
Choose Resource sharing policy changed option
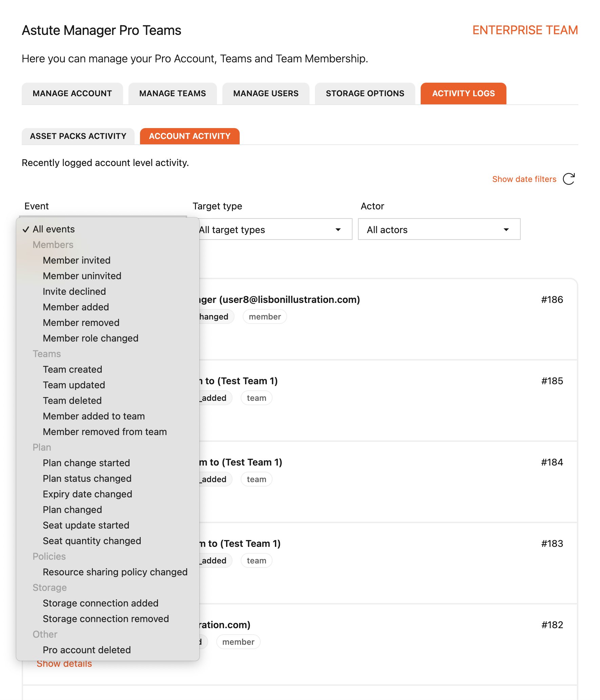click(115, 572)
